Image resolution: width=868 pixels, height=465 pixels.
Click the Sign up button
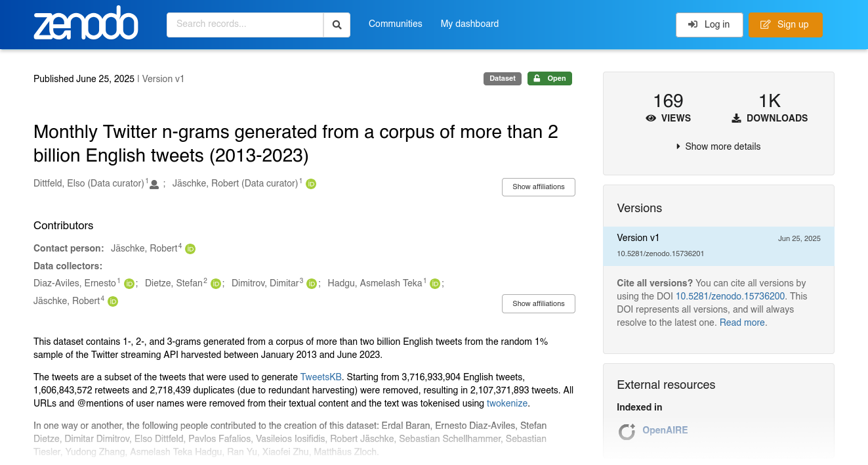pyautogui.click(x=785, y=24)
